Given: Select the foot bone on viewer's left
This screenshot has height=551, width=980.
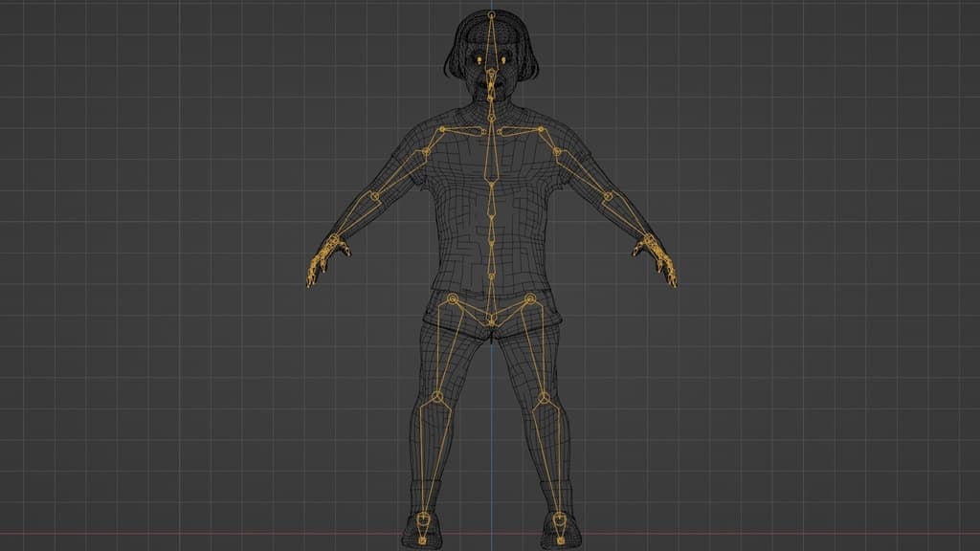Looking at the screenshot, I should (423, 528).
